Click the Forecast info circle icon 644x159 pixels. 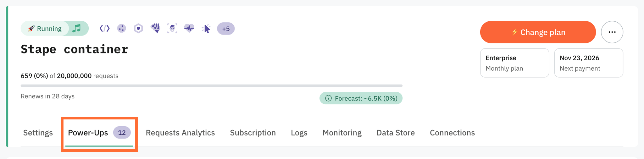pos(328,98)
